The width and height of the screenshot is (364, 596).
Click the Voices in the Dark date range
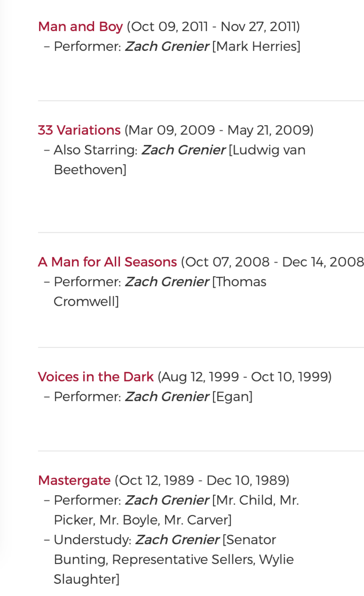[245, 377]
